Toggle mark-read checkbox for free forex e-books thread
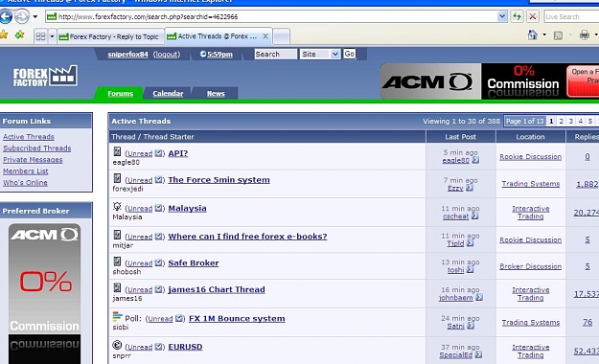This screenshot has width=599, height=364. (x=158, y=237)
